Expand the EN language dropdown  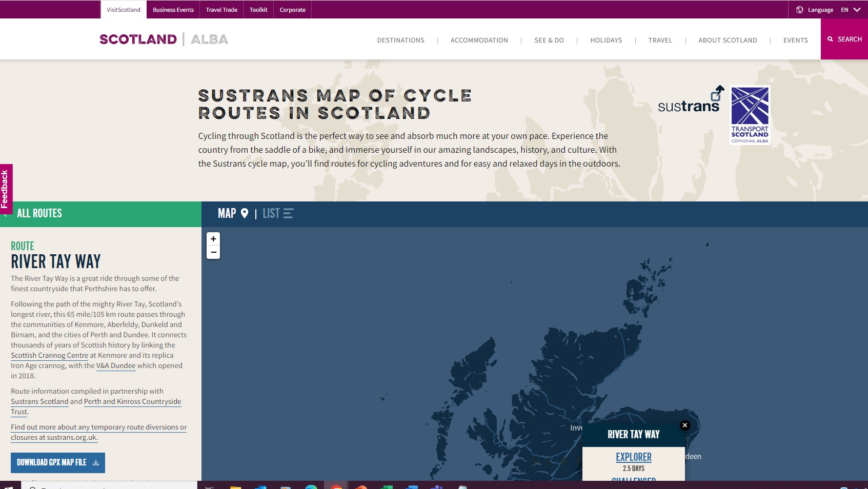click(851, 10)
